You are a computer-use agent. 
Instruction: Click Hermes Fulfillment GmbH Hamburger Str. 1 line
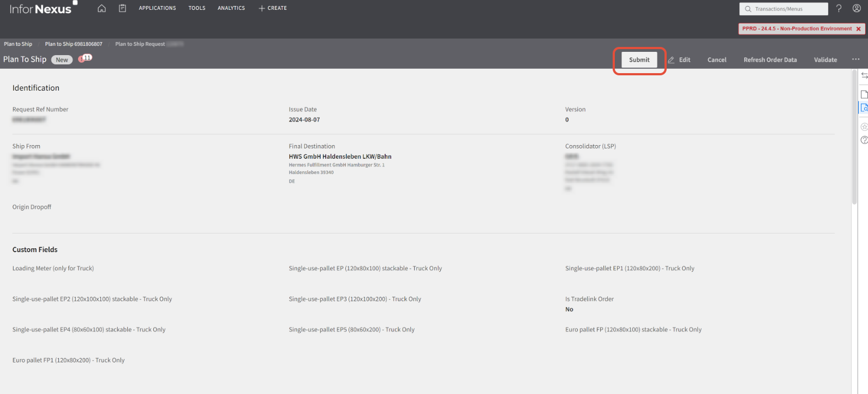tap(337, 165)
